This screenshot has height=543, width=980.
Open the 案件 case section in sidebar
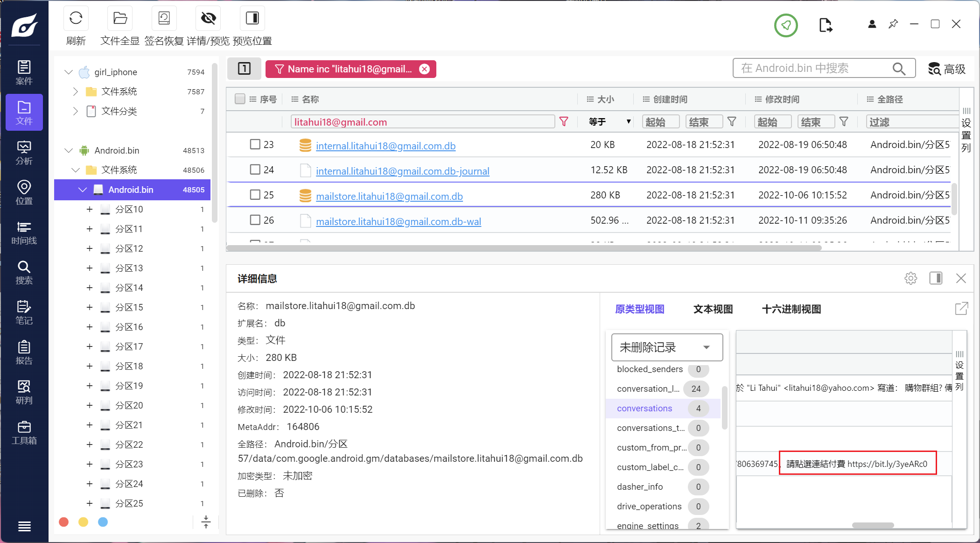24,72
